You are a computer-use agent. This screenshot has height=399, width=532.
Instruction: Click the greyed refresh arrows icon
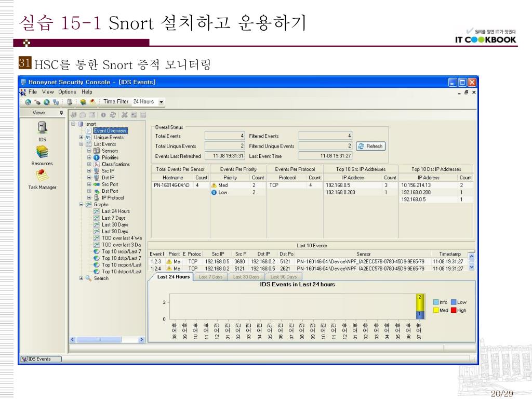[x=113, y=115]
